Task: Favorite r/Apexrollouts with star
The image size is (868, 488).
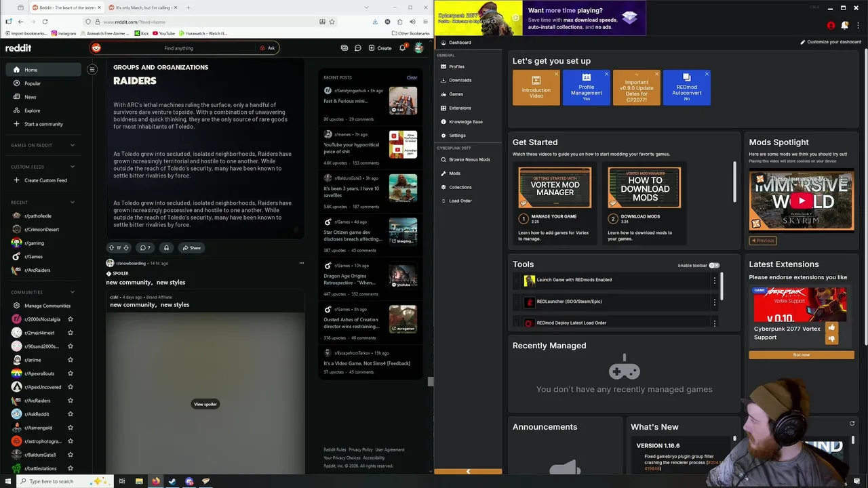Action: click(x=71, y=373)
